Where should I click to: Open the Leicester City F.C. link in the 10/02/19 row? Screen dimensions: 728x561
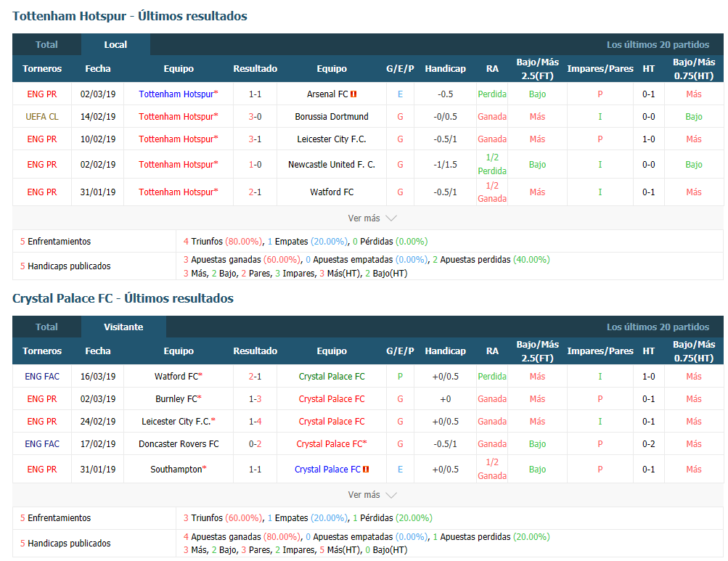(332, 139)
